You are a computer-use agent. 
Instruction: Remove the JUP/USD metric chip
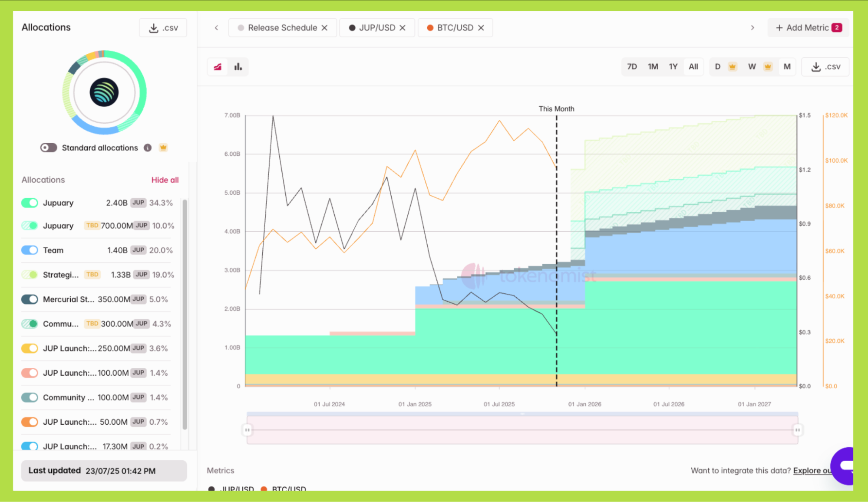403,28
